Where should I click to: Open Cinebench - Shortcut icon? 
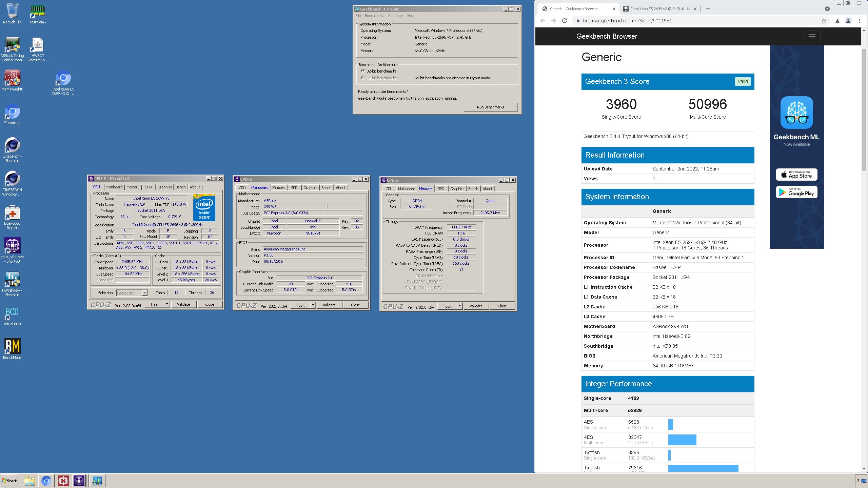(12, 150)
